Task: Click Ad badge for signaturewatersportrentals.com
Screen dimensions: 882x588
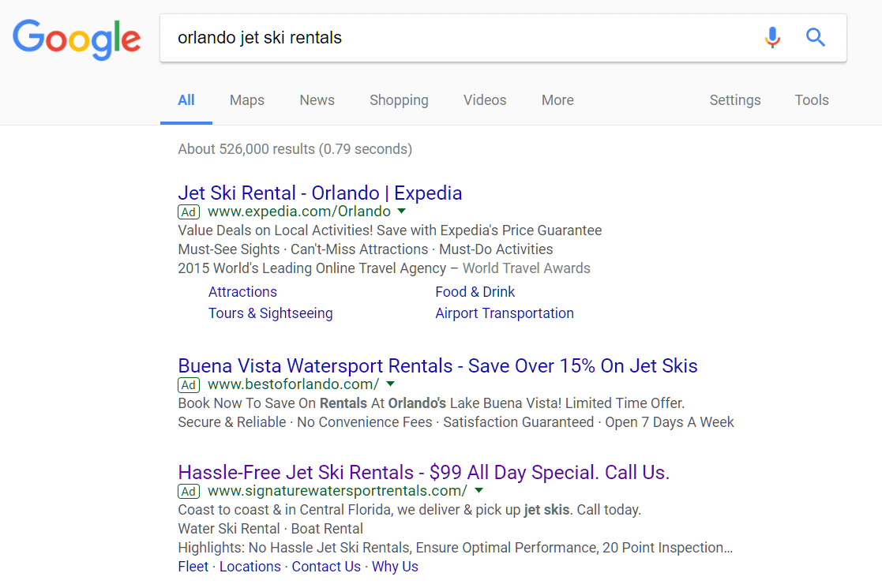Action: click(x=189, y=491)
